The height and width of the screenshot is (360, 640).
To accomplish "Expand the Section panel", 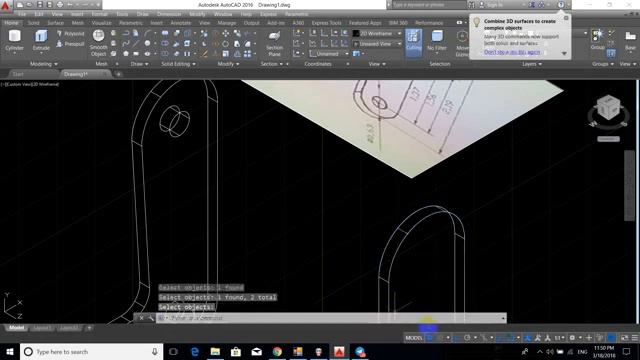I will tap(272, 64).
